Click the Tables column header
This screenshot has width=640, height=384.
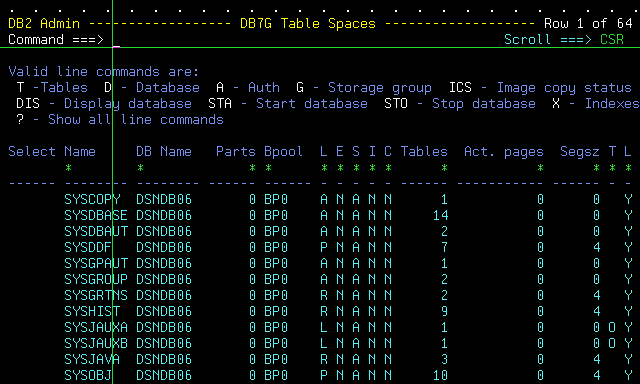(x=424, y=151)
